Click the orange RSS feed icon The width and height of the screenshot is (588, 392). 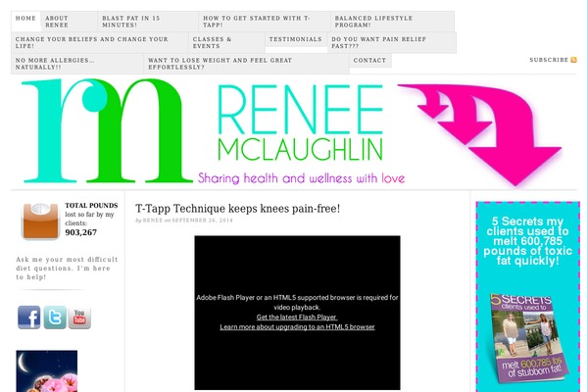[x=573, y=60]
